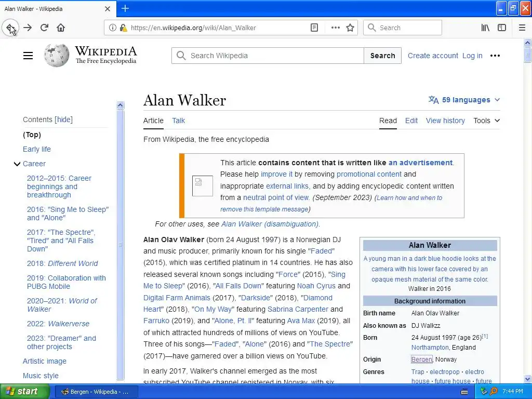
Task: Jump to Artistic image section
Action: pos(45,362)
